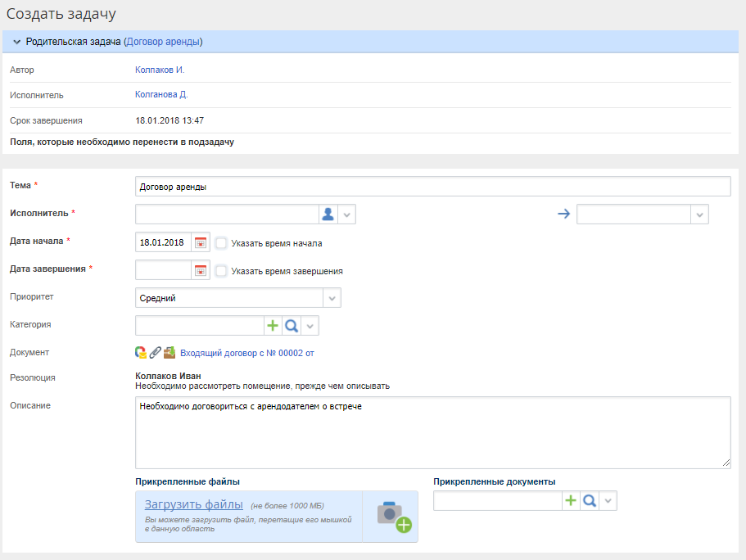The image size is (746, 560).
Task: Open calendar for Дата начала
Action: [200, 243]
